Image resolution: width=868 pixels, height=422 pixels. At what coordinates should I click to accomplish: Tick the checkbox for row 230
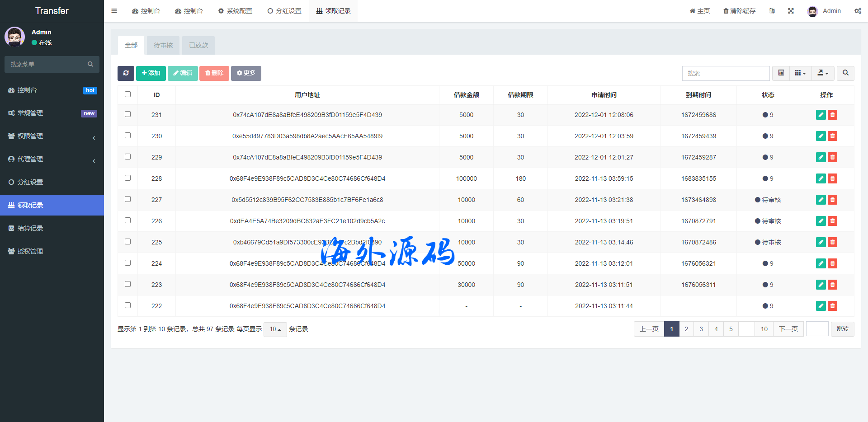point(127,136)
